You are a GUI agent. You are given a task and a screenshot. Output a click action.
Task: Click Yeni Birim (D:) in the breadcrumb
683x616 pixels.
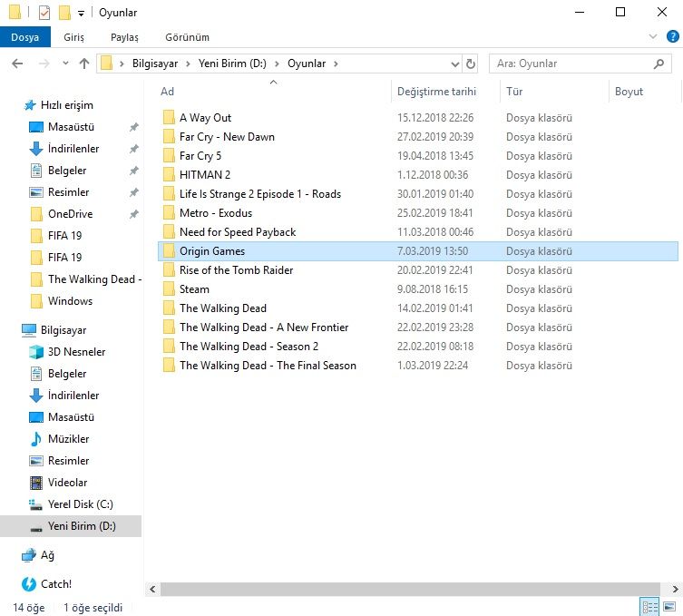point(232,64)
